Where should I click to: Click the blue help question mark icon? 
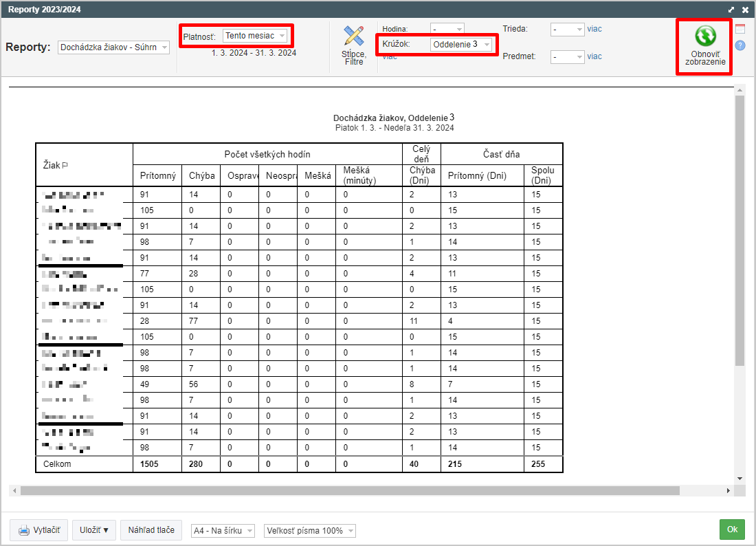pos(740,45)
